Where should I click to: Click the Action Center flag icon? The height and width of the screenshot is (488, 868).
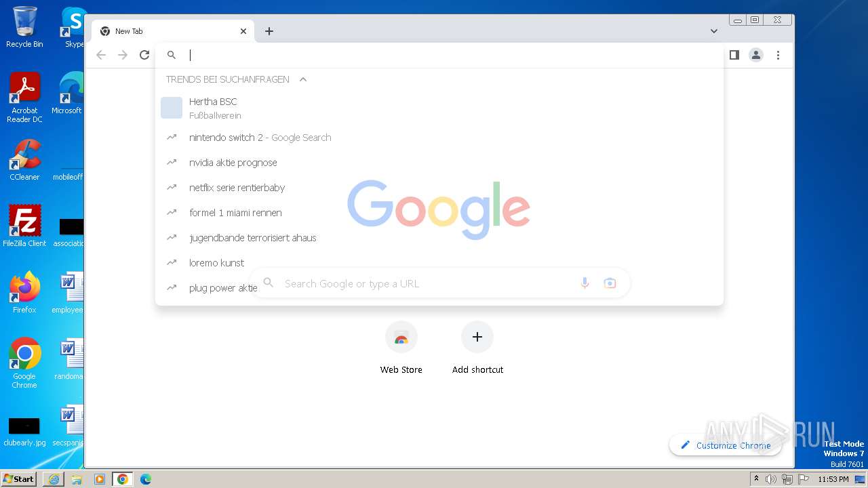[x=804, y=479]
